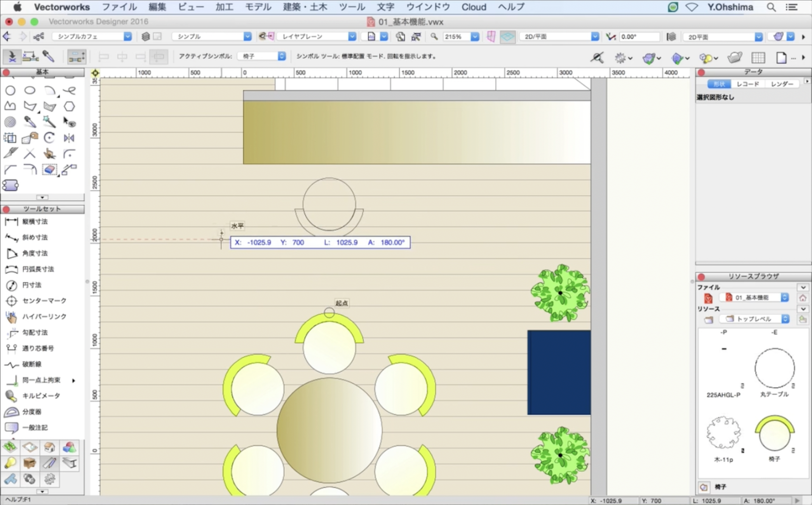Open macOS Spotlight search icon

pos(771,7)
